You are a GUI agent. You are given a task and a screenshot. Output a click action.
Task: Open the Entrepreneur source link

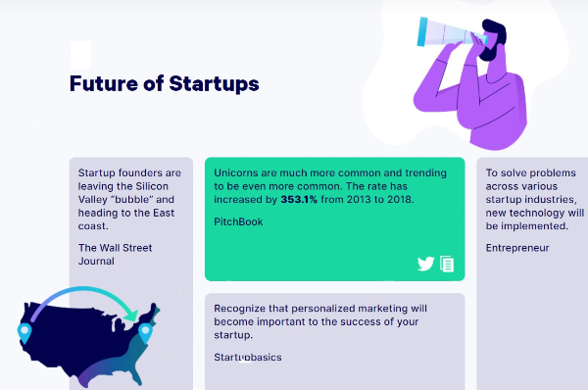coord(517,248)
